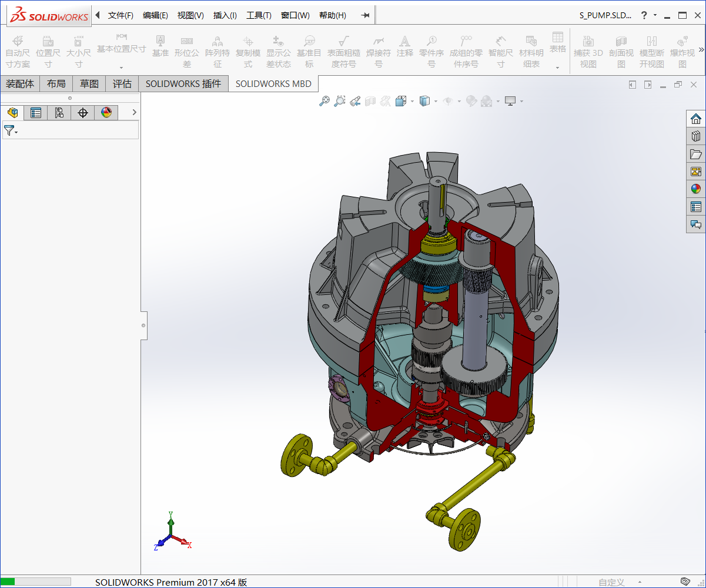
Task: Expand the manager panel tabs arrow
Action: (x=135, y=112)
